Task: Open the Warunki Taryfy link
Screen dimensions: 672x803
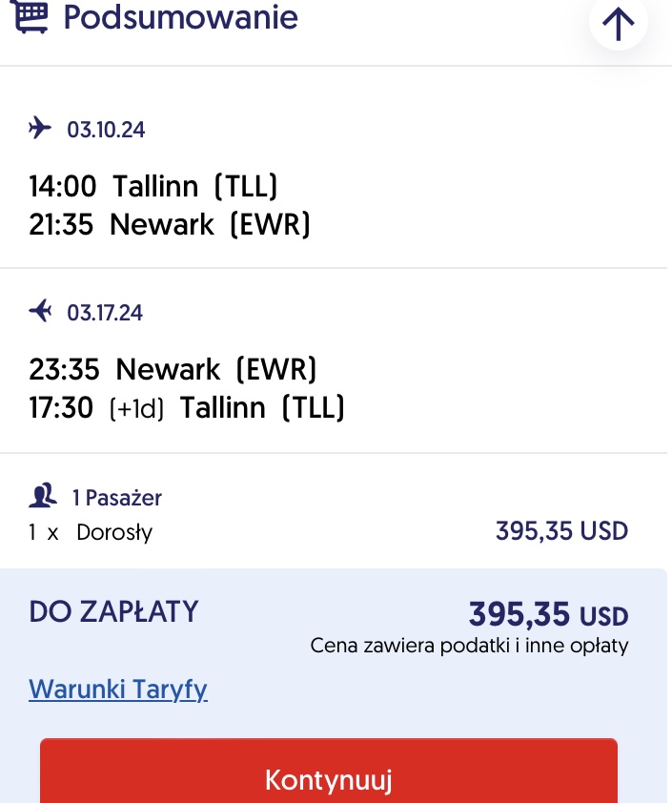Action: (x=118, y=689)
